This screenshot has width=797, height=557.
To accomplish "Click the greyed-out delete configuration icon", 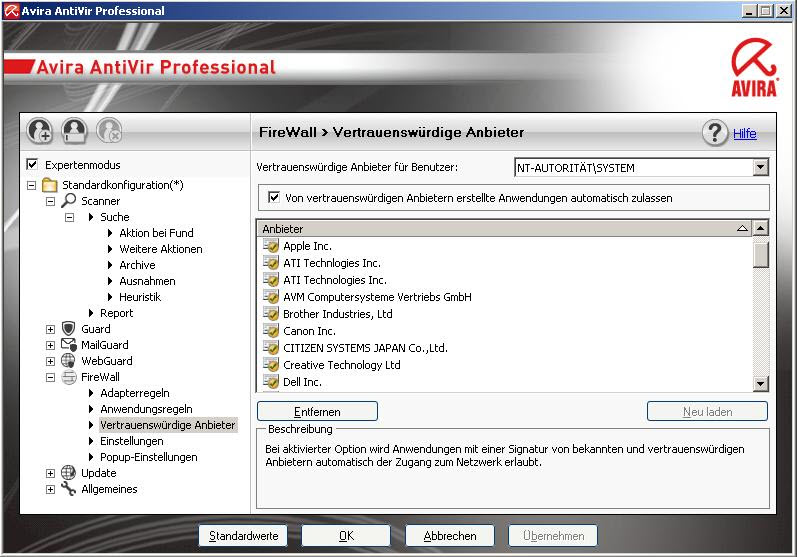I will pos(109,130).
